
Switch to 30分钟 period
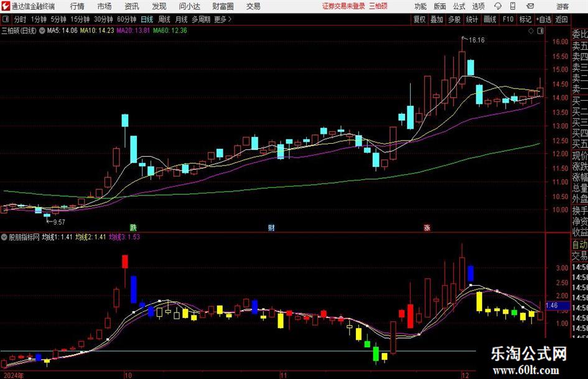103,19
